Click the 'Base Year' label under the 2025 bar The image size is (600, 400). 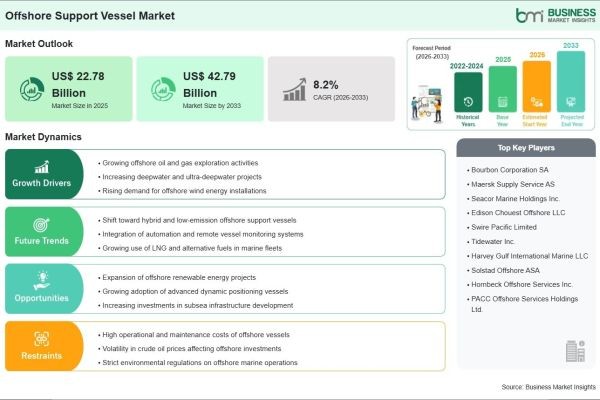[x=502, y=121]
